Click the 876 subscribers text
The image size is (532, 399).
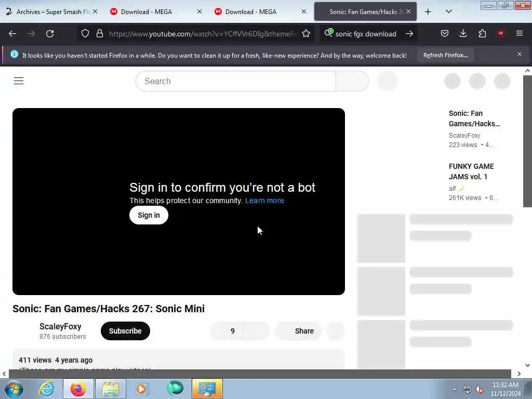click(x=63, y=337)
